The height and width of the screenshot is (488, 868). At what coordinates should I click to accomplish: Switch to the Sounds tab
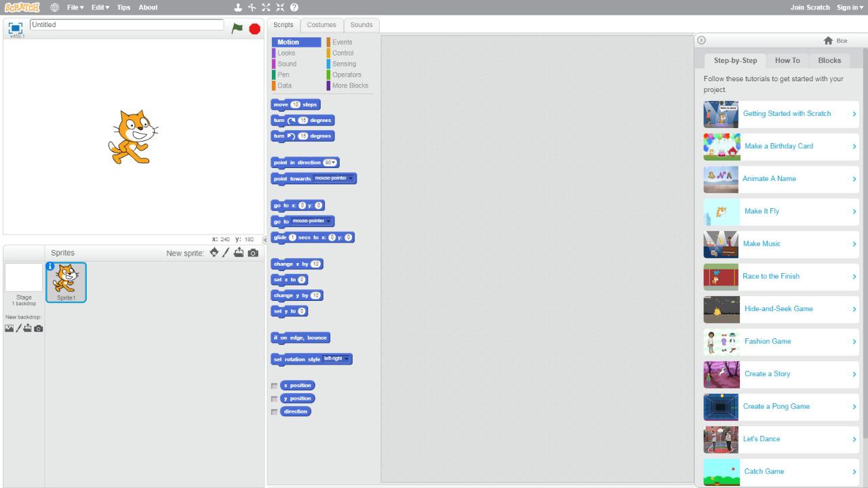pos(361,25)
